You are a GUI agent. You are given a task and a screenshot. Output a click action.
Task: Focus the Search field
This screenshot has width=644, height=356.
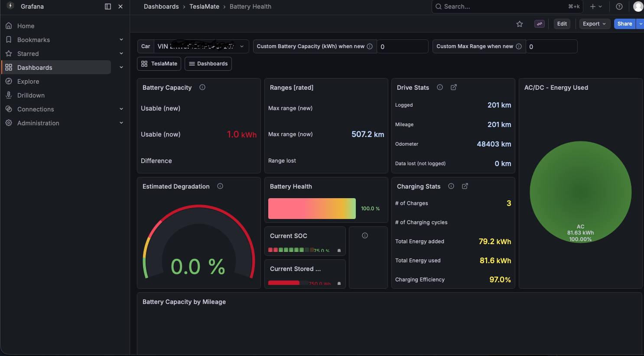(507, 7)
